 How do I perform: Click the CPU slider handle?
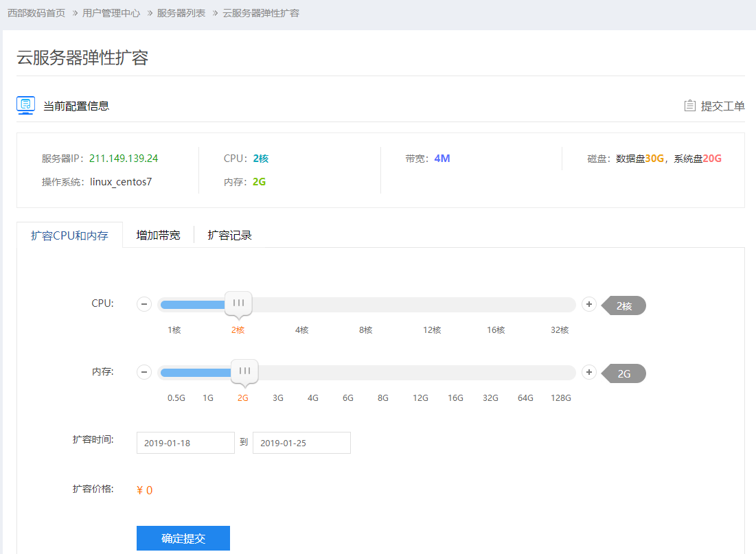(x=238, y=303)
